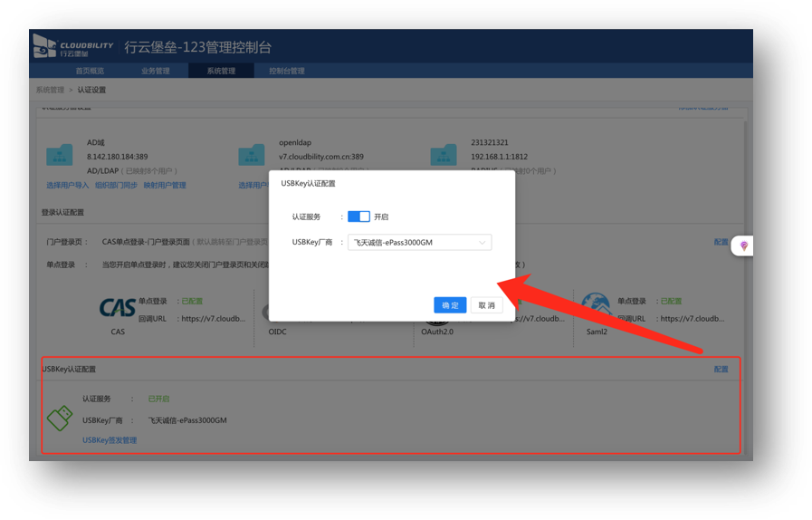Click the Saml2 globe icon
The image size is (812, 520).
coord(596,307)
